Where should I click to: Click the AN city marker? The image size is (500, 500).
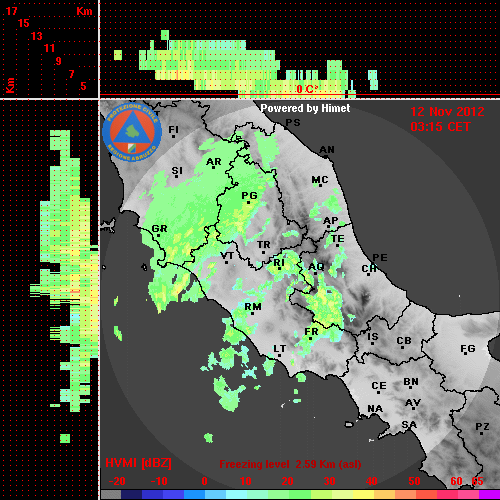(327, 151)
